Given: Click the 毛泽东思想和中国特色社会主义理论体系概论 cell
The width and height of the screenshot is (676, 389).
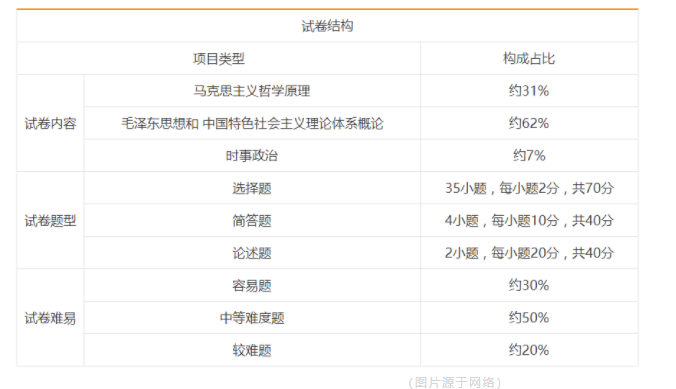Looking at the screenshot, I should point(252,123).
